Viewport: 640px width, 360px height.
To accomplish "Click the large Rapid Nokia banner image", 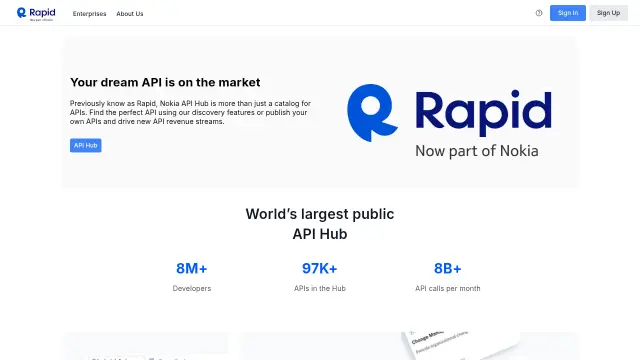I will pos(449,121).
